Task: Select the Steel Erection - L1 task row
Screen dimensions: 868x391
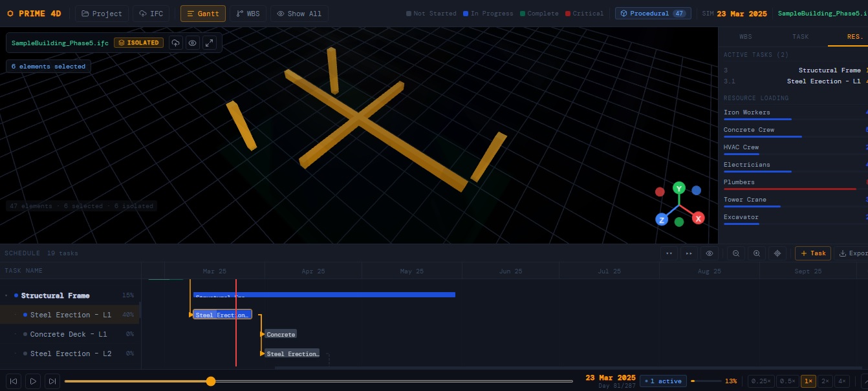Action: coord(71,315)
